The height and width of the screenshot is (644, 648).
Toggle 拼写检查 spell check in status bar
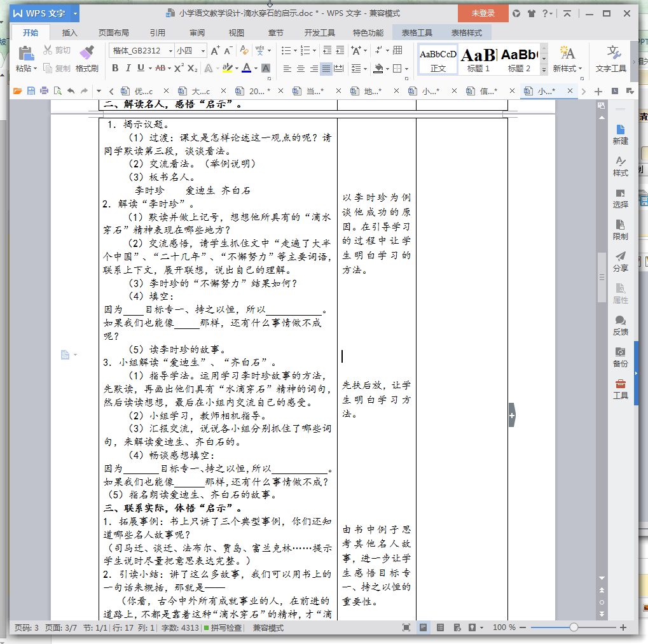[222, 627]
